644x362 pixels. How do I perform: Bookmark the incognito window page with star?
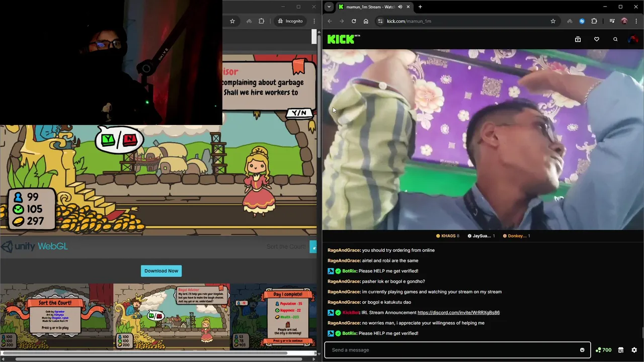coord(232,21)
